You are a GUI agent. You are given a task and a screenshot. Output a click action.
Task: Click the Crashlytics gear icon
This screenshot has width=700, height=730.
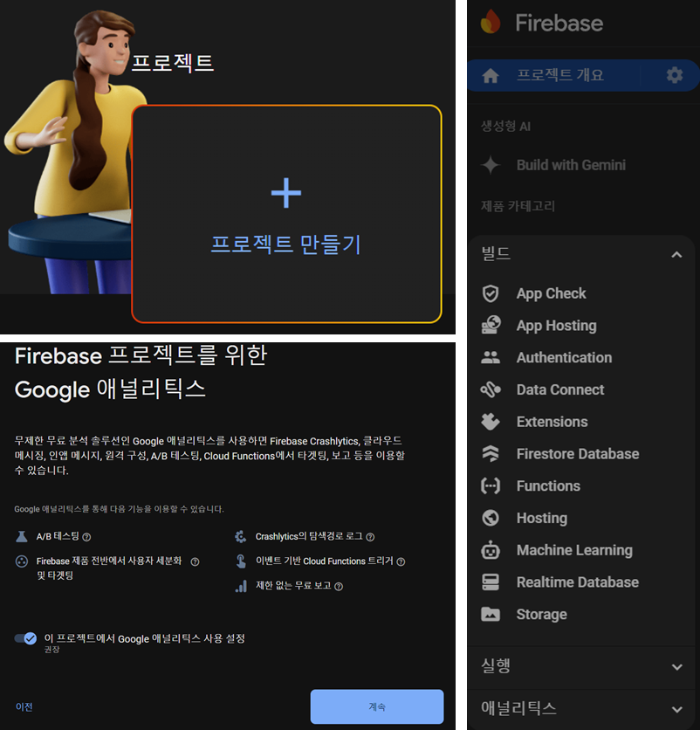tap(241, 537)
